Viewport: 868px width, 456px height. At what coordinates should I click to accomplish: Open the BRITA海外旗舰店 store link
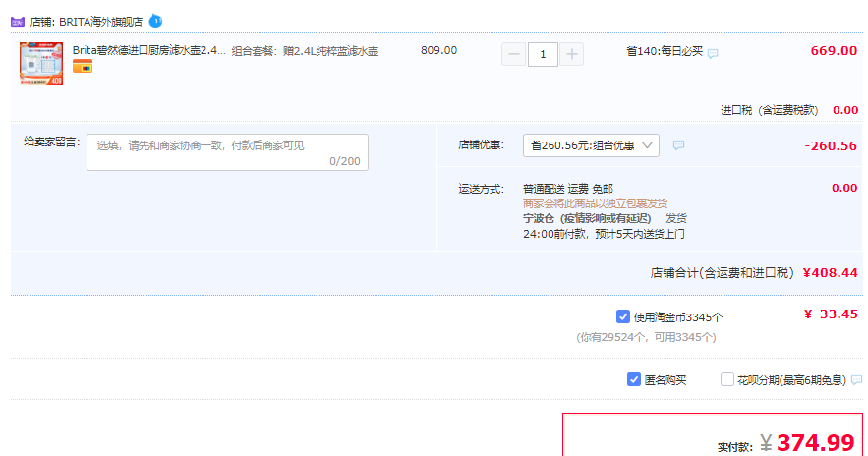coord(100,22)
